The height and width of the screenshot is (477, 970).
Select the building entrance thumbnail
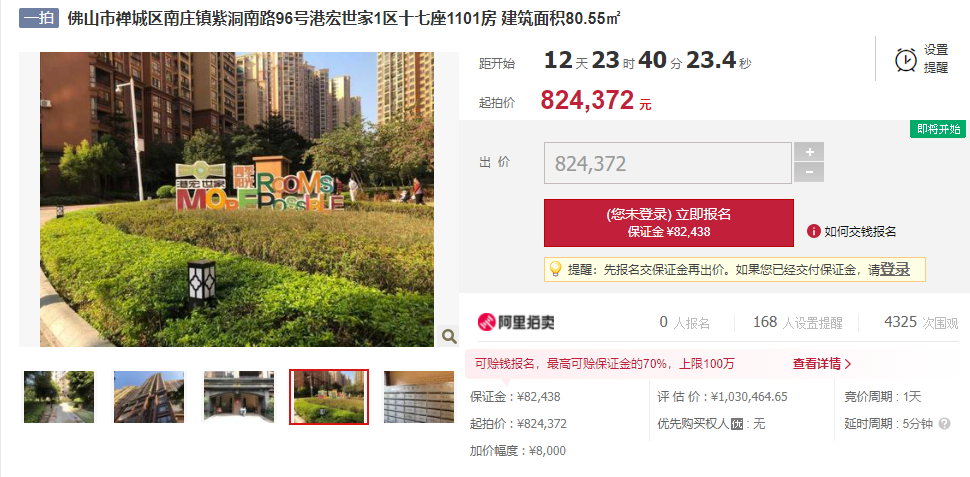239,397
